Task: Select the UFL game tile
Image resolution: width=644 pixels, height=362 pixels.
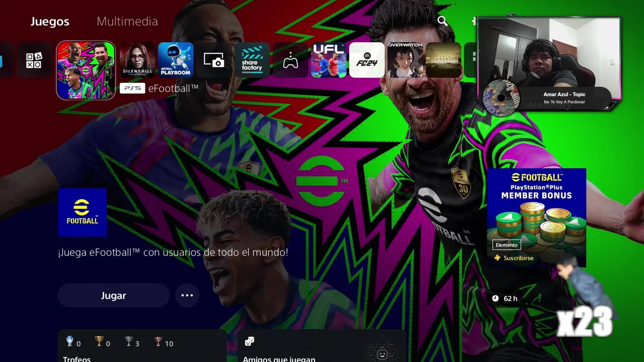Action: coord(329,60)
